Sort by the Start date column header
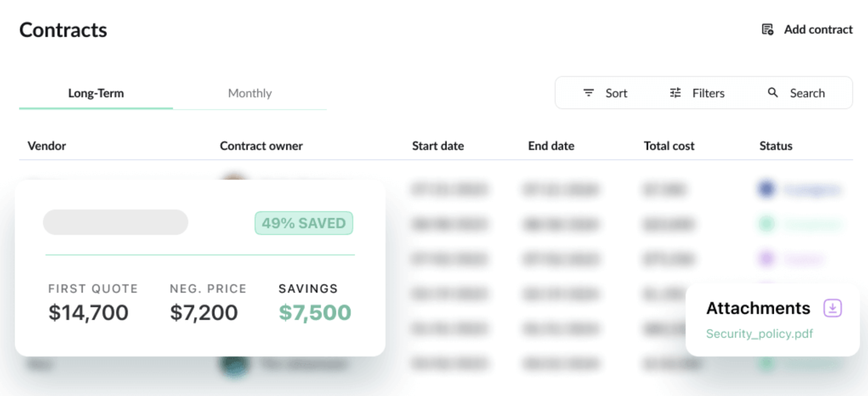Viewport: 868px width, 396px height. [438, 146]
